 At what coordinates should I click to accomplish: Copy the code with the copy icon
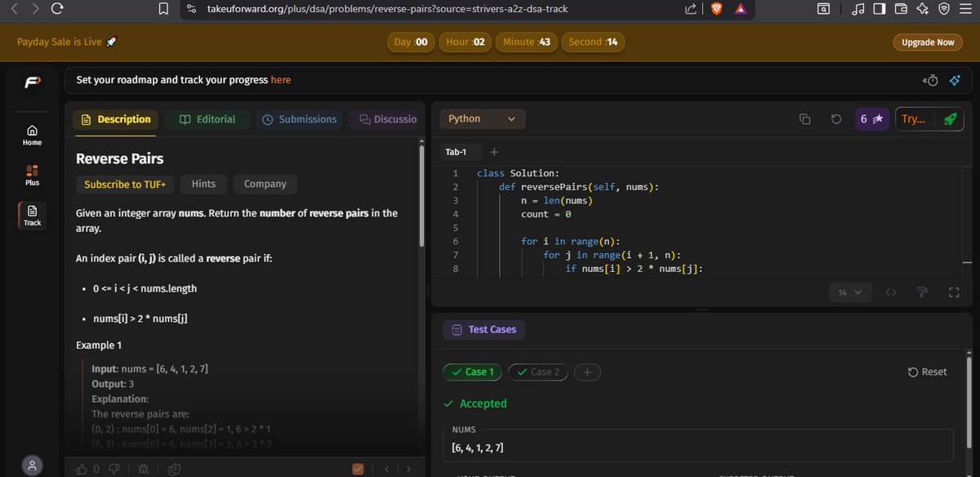tap(804, 119)
